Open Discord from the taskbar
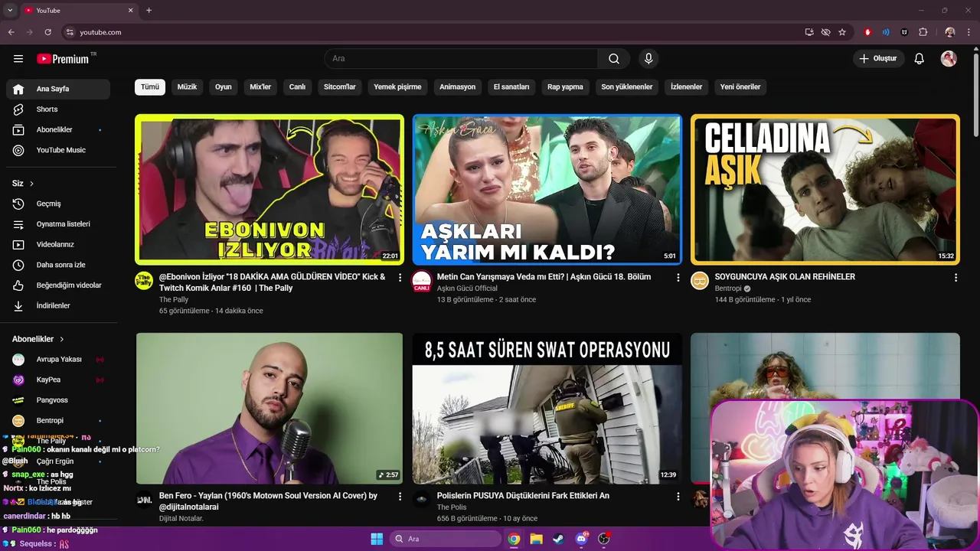980x551 pixels. click(581, 539)
